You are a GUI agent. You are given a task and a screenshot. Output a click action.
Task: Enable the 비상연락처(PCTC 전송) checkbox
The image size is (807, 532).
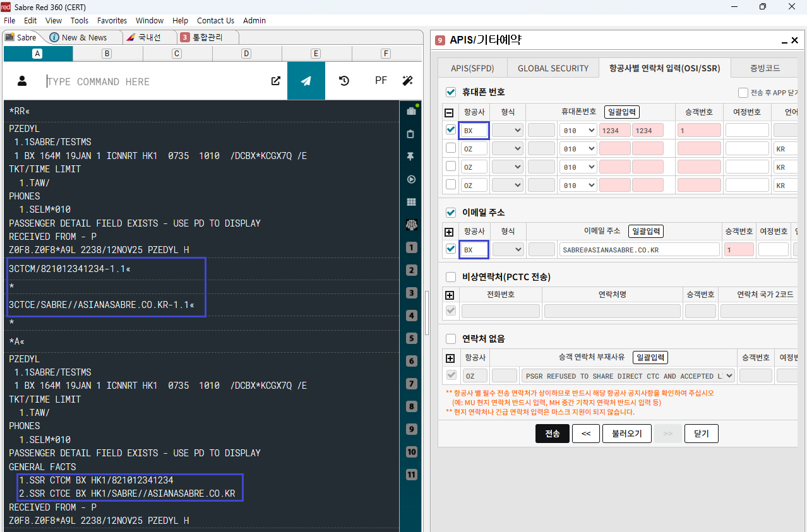coord(451,277)
